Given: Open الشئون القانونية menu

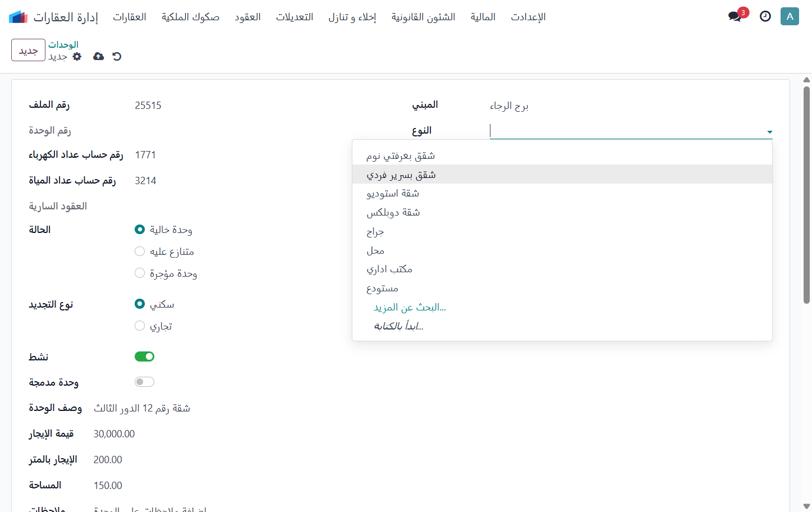Looking at the screenshot, I should [423, 17].
